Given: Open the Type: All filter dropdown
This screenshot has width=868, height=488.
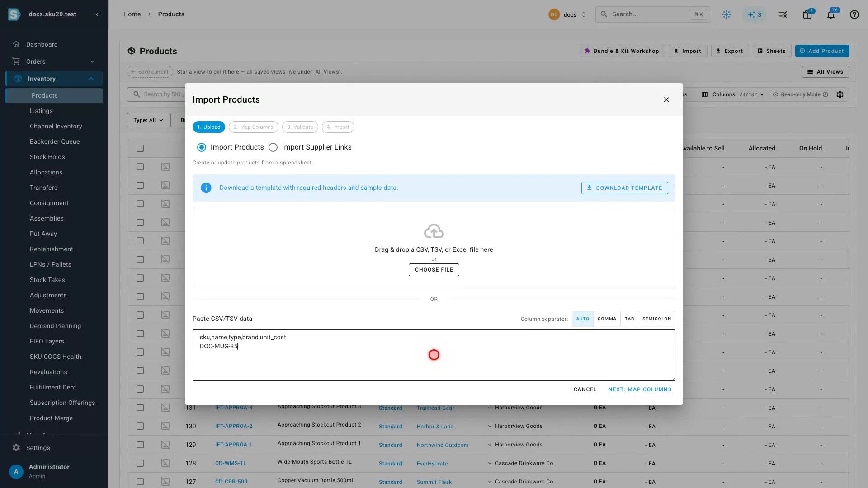Looking at the screenshot, I should (149, 120).
